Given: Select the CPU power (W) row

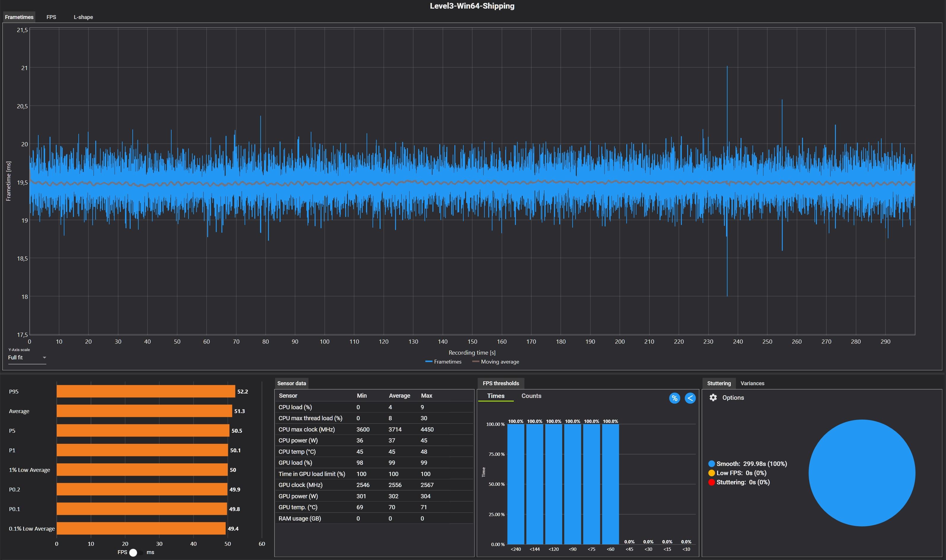Looking at the screenshot, I should 374,441.
